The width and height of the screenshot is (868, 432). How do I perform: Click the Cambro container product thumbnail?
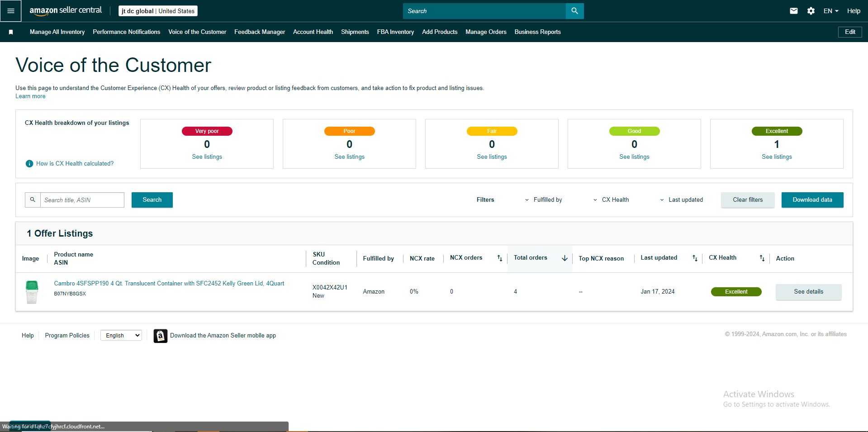tap(32, 292)
